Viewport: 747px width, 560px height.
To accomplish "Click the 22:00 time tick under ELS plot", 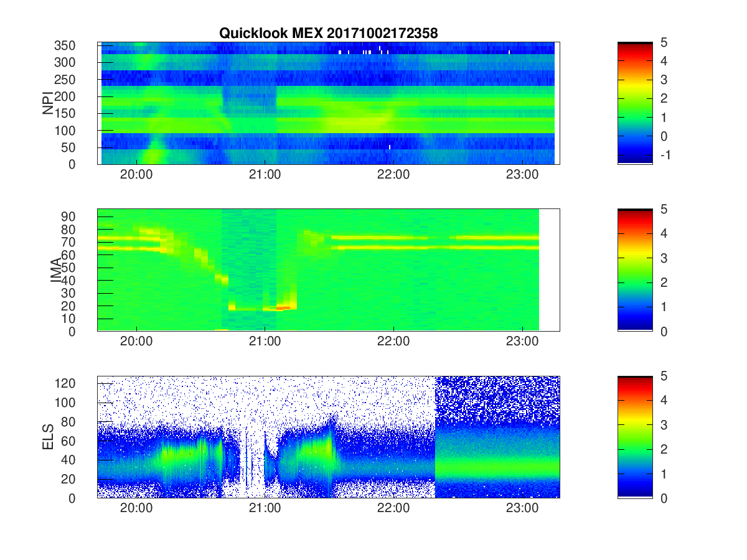I will click(393, 508).
